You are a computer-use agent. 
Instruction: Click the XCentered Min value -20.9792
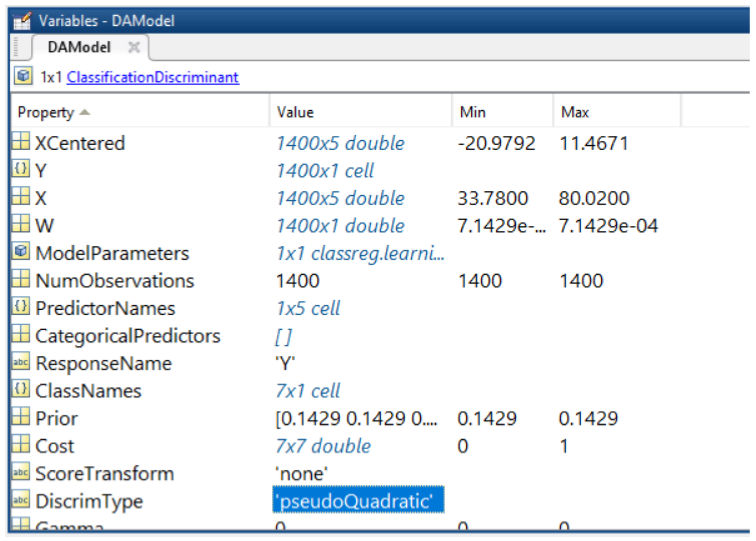[x=496, y=143]
